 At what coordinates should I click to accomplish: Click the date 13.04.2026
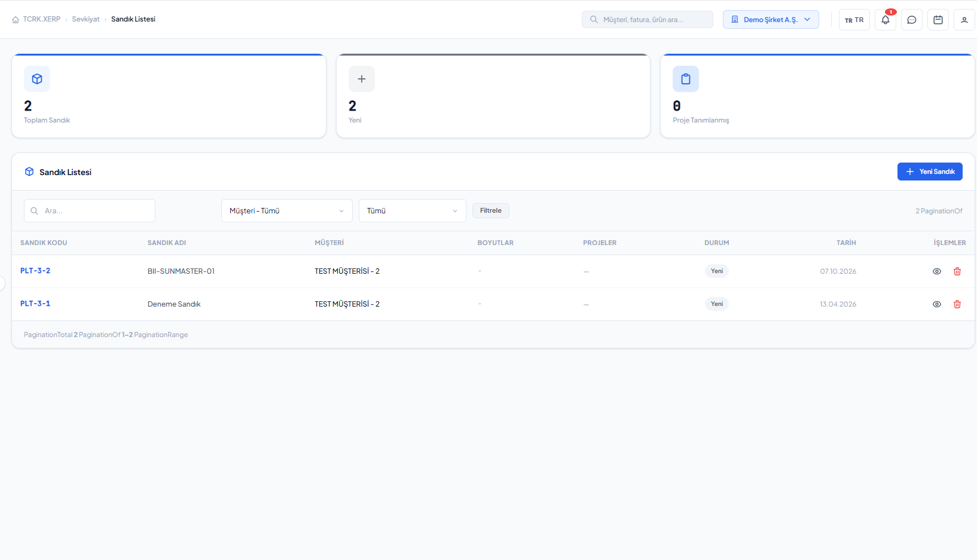pyautogui.click(x=838, y=304)
